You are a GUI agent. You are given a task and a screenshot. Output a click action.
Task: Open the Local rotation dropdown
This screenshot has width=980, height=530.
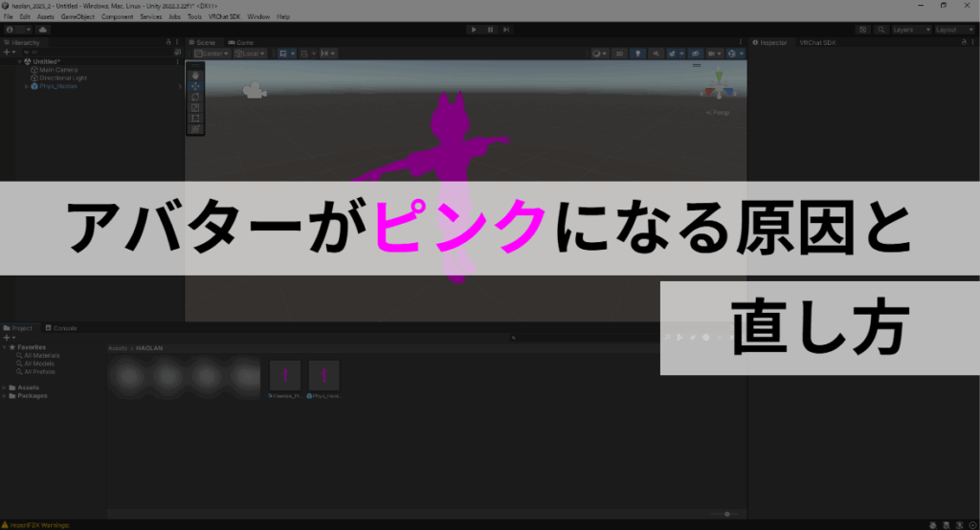[x=250, y=54]
